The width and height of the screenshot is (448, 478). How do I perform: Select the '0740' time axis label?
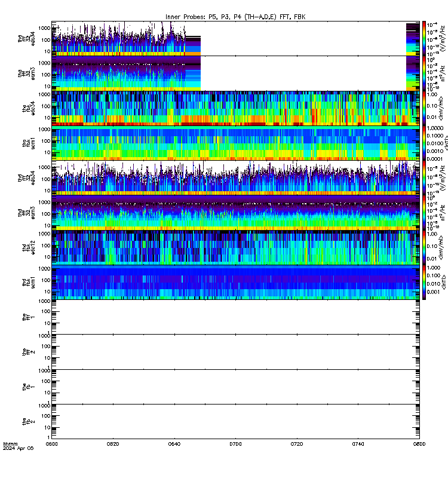(358, 444)
